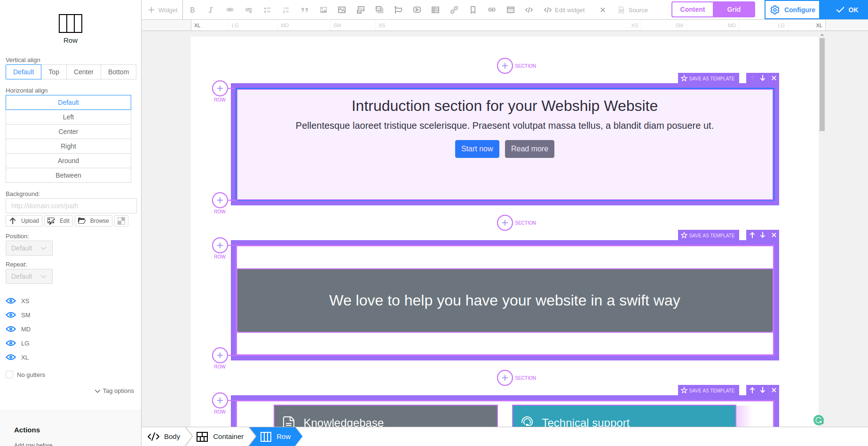The width and height of the screenshot is (868, 446).
Task: Click the code brackets icon before Edit widget
Action: 529,10
